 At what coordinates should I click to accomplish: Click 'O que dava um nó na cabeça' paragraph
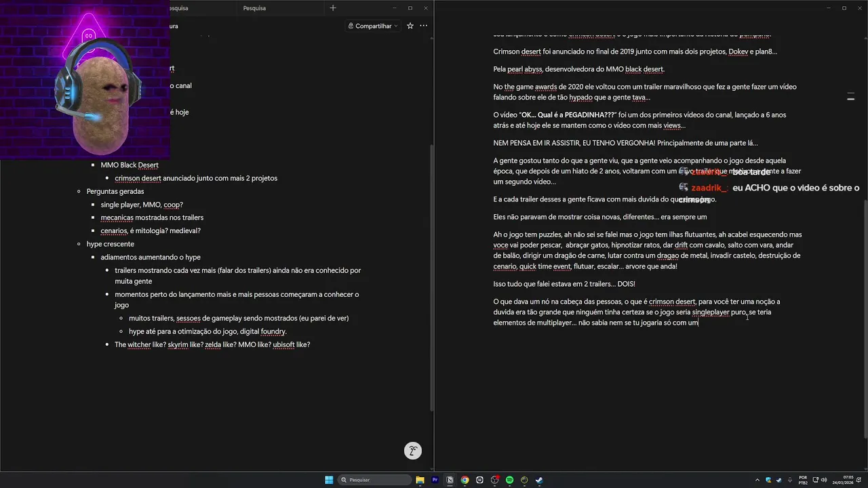pos(637,312)
